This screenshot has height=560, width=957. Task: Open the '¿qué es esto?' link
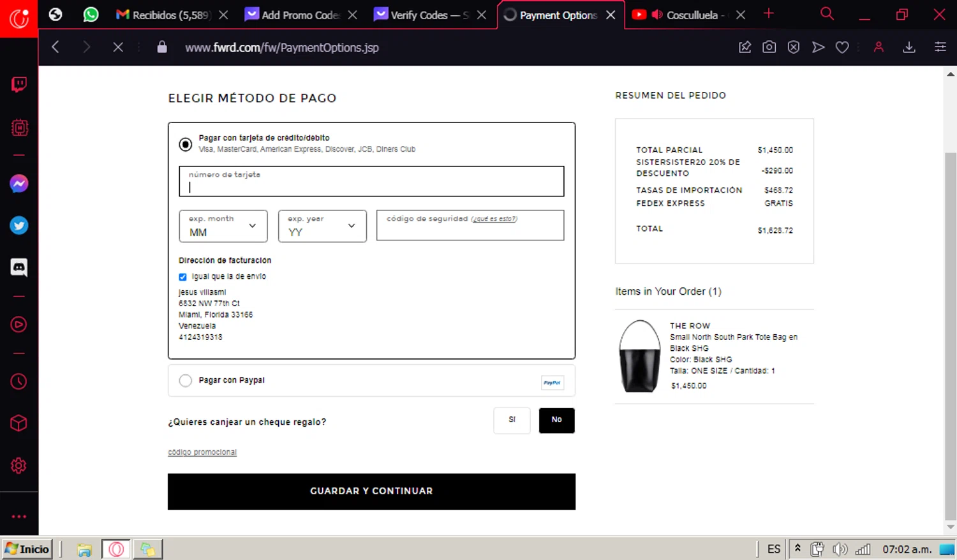(x=494, y=219)
